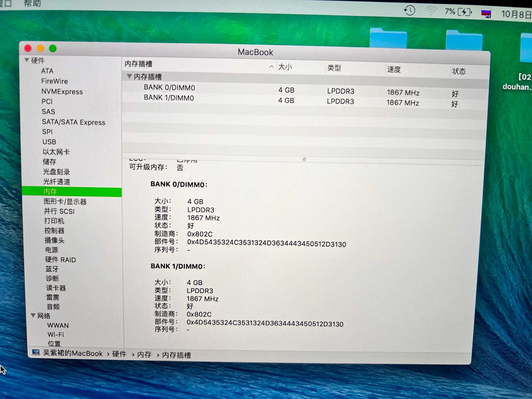Select 并行 SCSI in sidebar
The height and width of the screenshot is (399, 532).
coord(59,211)
